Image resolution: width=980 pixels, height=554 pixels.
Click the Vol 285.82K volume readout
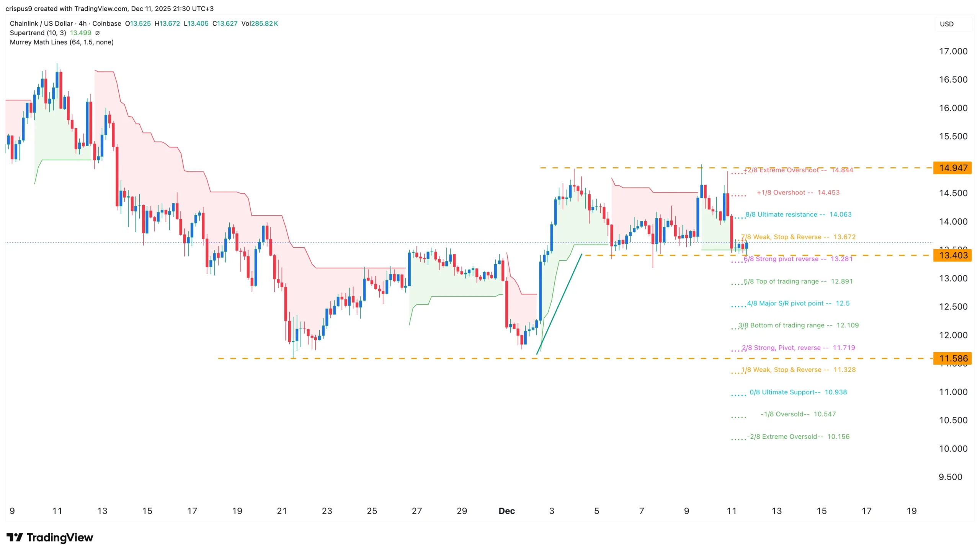click(x=260, y=23)
